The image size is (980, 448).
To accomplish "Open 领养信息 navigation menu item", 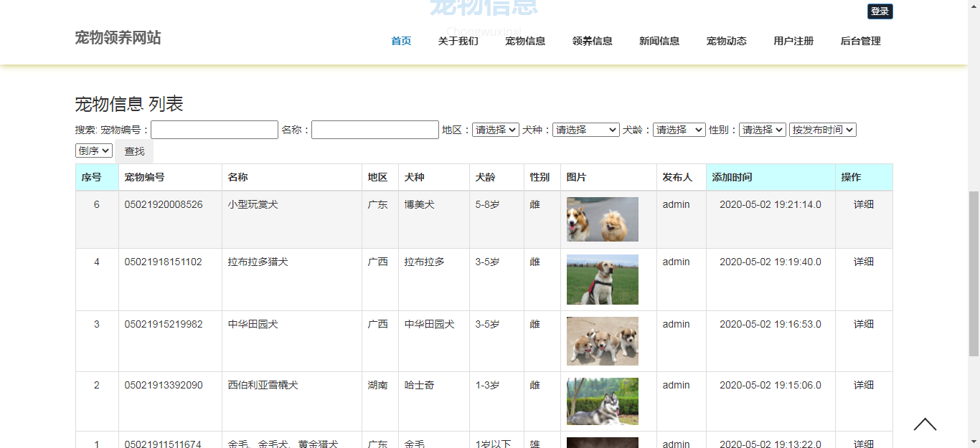I will coord(592,41).
